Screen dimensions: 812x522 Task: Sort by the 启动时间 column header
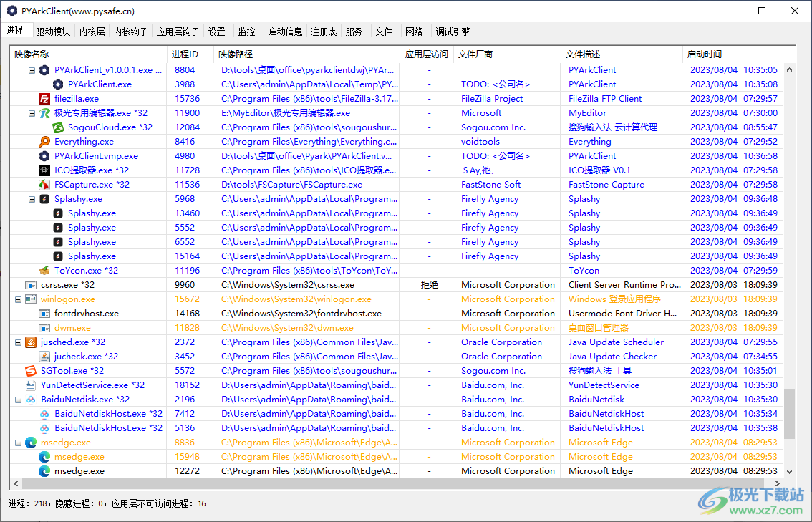click(705, 54)
